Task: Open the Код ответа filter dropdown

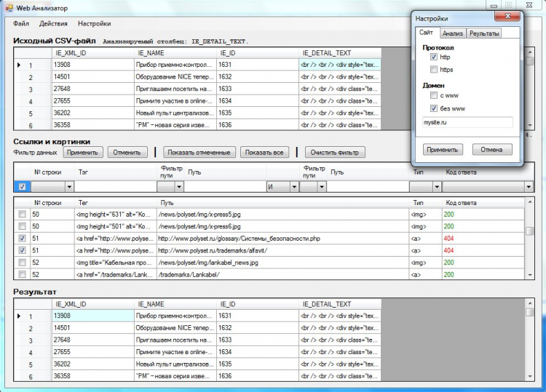Action: click(529, 187)
